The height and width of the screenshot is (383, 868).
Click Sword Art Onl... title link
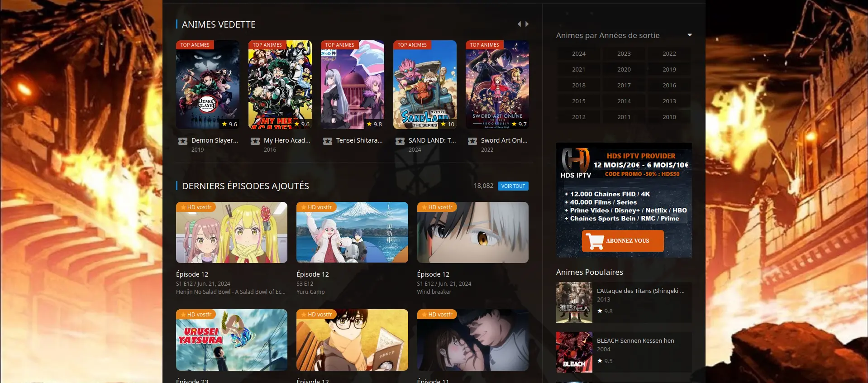point(504,140)
